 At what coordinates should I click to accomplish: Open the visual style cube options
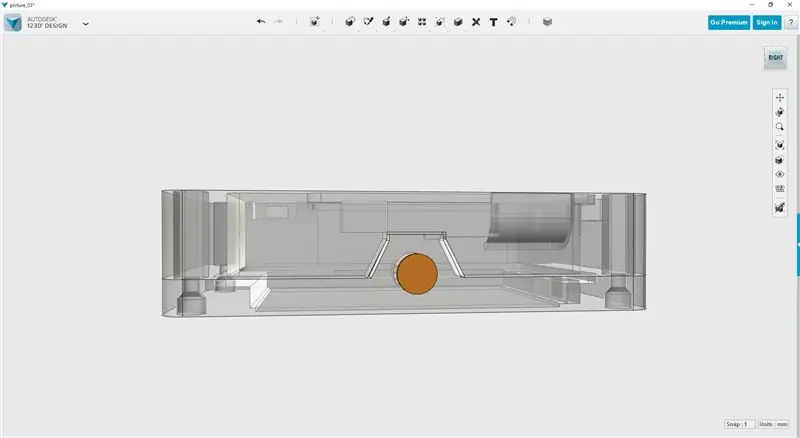pos(780,160)
